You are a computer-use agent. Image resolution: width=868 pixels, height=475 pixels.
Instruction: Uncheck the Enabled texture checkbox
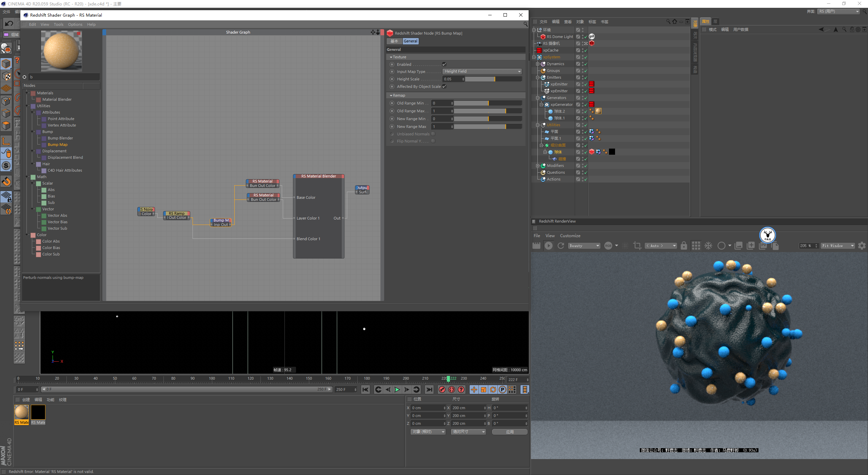444,64
